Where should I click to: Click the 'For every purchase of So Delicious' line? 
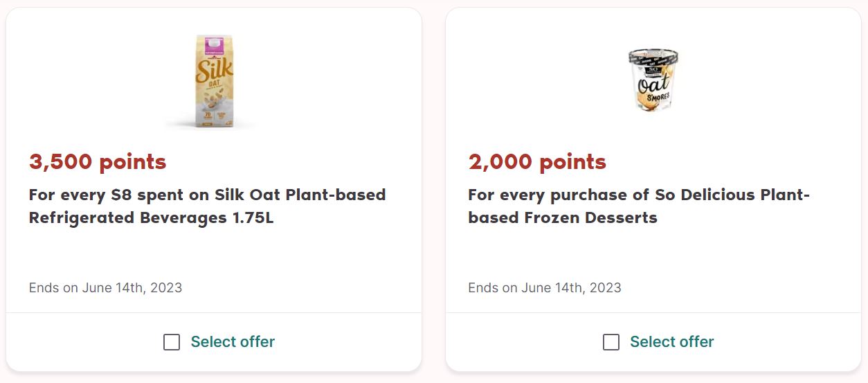(x=638, y=195)
